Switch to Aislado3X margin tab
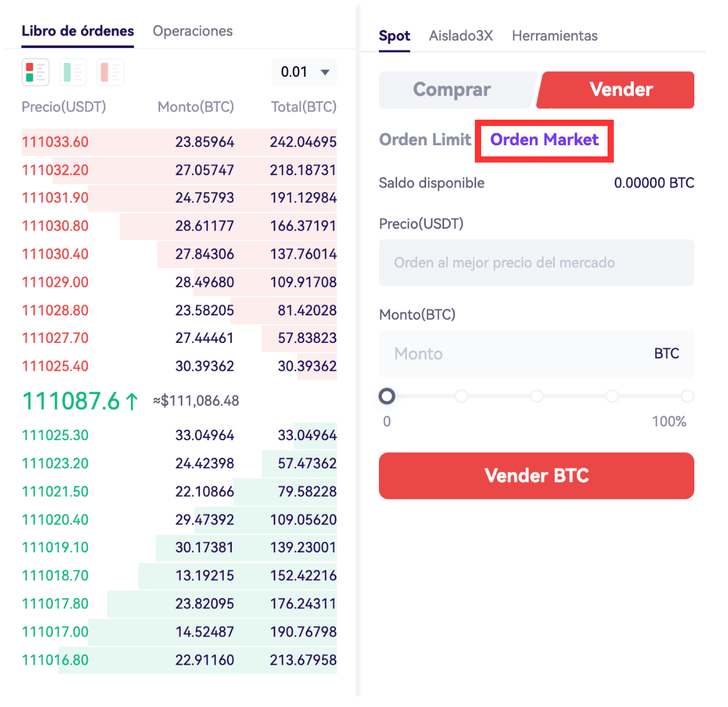Screen dimensions: 728x707 tap(461, 36)
